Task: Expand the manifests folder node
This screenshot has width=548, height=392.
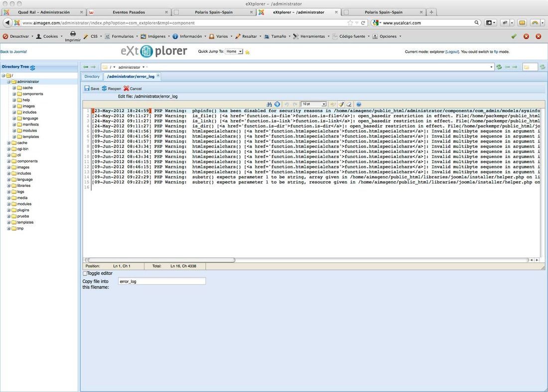Action: pos(14,125)
